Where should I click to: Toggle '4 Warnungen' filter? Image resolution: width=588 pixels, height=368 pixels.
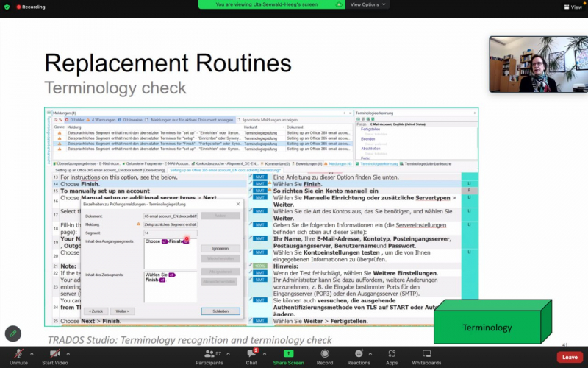click(101, 120)
